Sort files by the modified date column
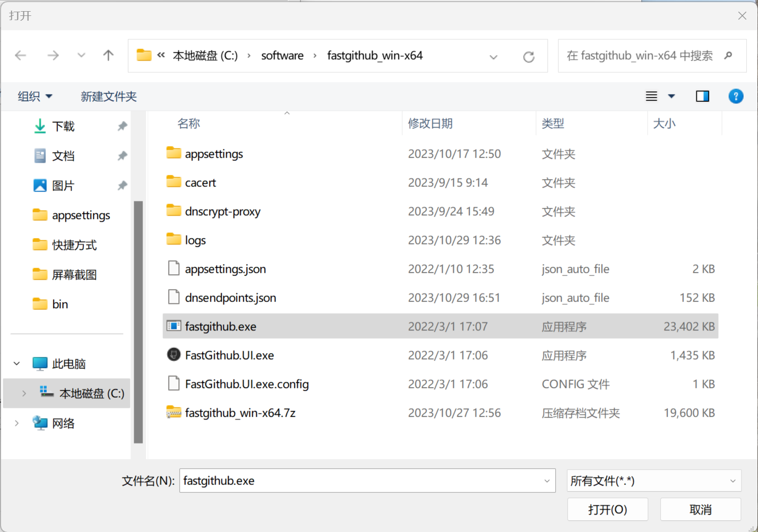 pyautogui.click(x=430, y=124)
